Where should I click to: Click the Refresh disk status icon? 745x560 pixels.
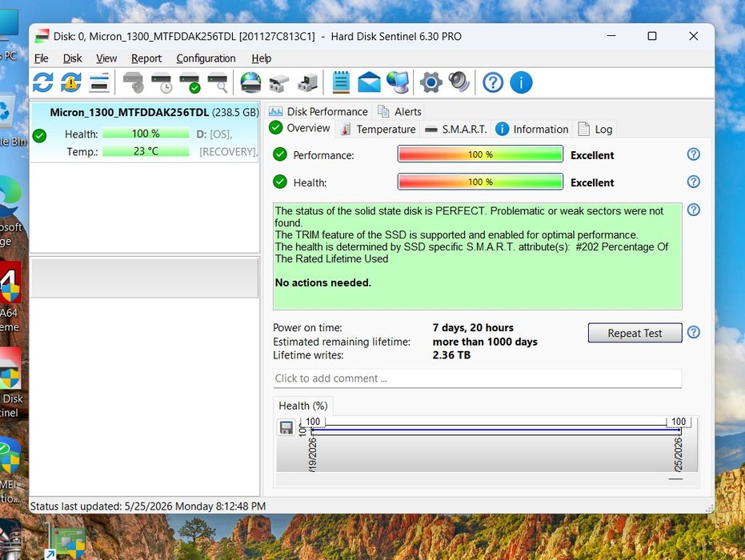[42, 82]
